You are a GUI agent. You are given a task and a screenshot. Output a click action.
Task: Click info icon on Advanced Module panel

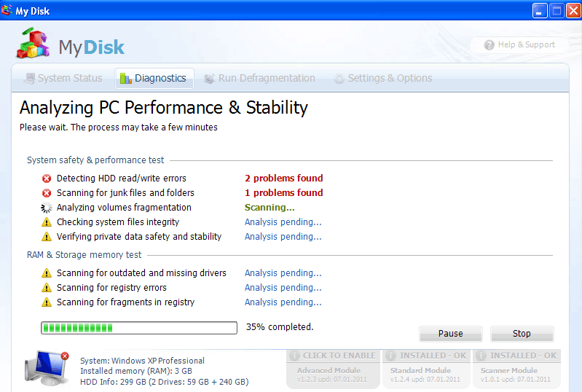(x=295, y=356)
